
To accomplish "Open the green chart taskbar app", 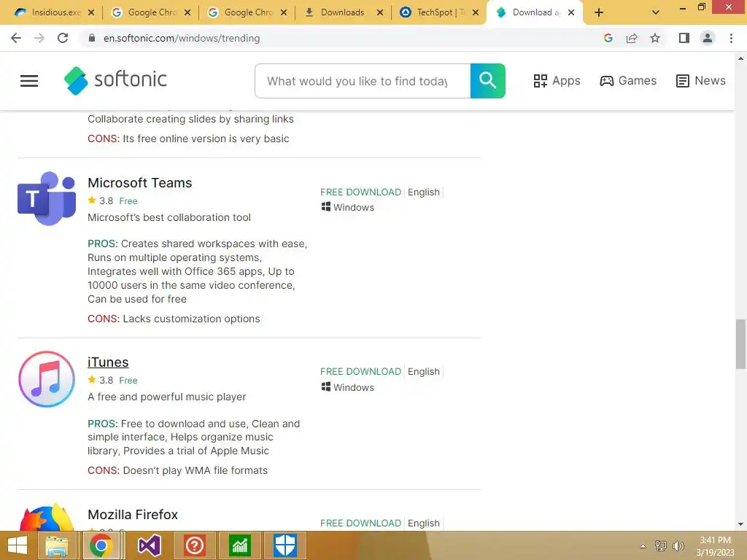I will coord(239,545).
